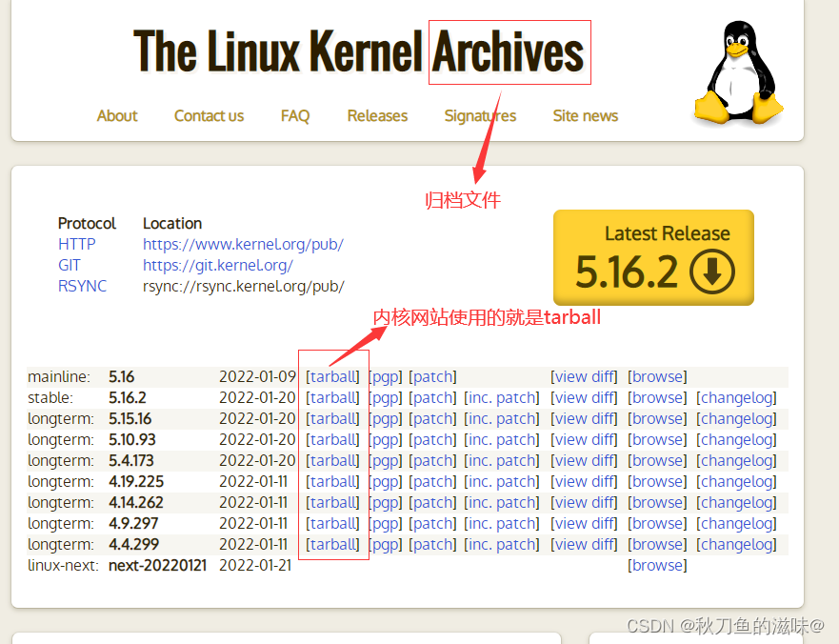Click the Tux penguin logo

[738, 73]
